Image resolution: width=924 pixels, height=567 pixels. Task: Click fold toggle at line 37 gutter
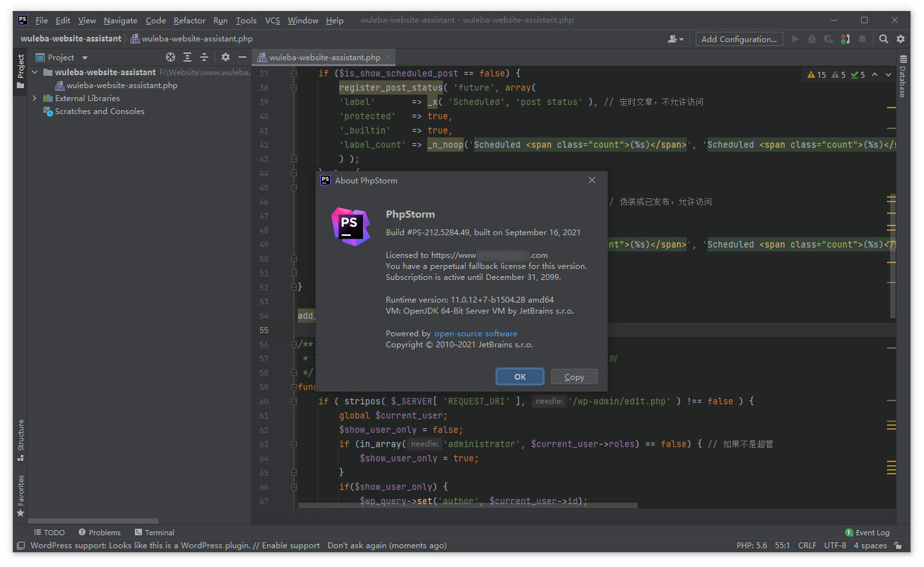tap(294, 73)
